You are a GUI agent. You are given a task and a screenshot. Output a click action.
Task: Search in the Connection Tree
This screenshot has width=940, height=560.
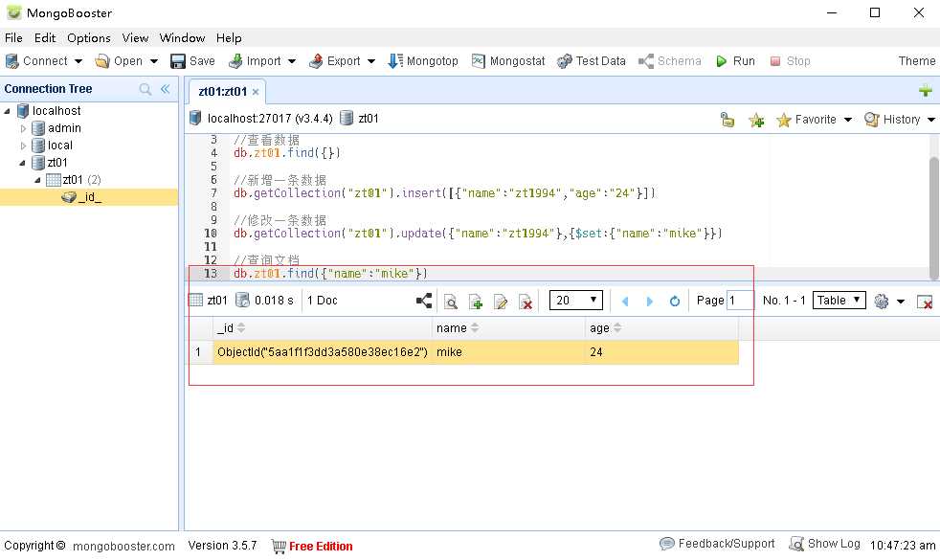pyautogui.click(x=145, y=89)
